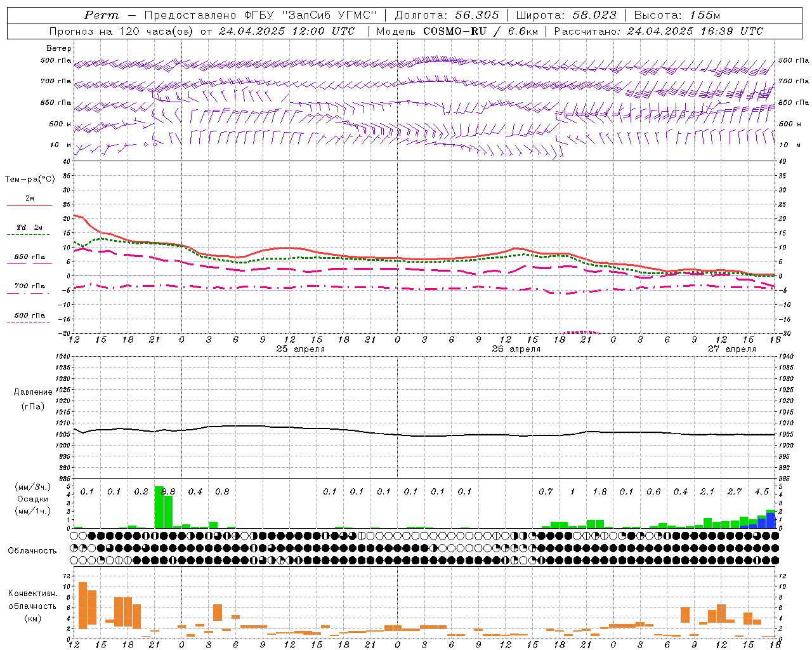The height and width of the screenshot is (650, 812).
Task: Click the "27 апреля" date label
Action: point(732,349)
